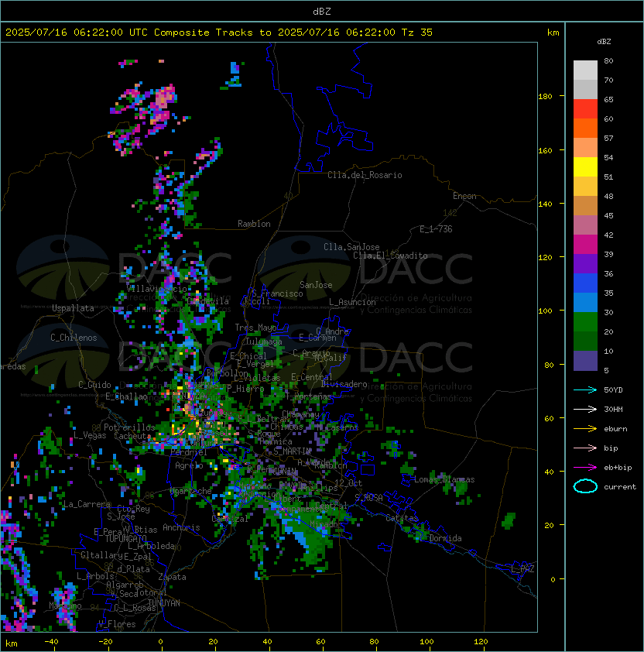Click the 'S_ROSA' map label

click(368, 497)
